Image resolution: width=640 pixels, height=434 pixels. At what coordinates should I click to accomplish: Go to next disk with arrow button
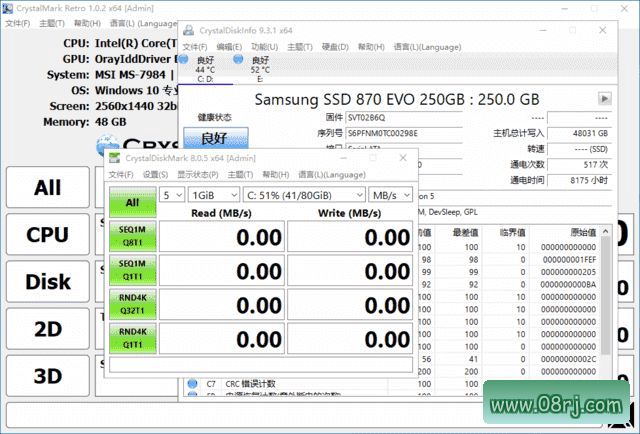tap(604, 99)
